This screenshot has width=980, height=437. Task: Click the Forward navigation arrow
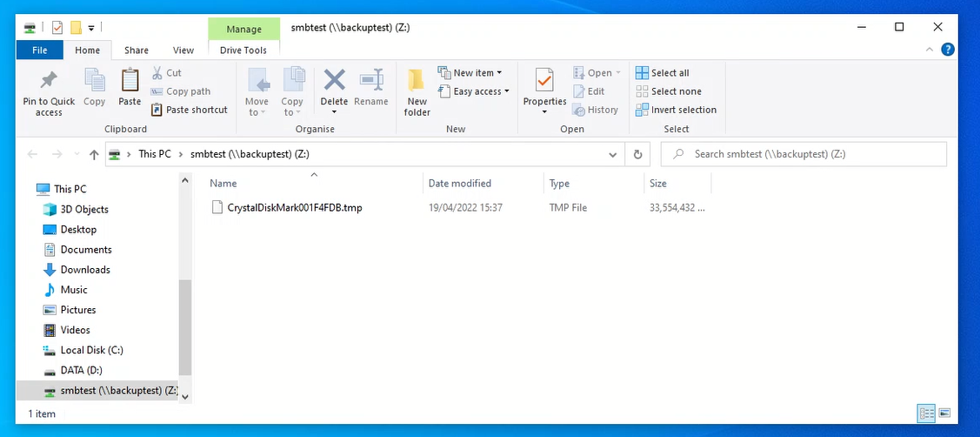click(57, 155)
